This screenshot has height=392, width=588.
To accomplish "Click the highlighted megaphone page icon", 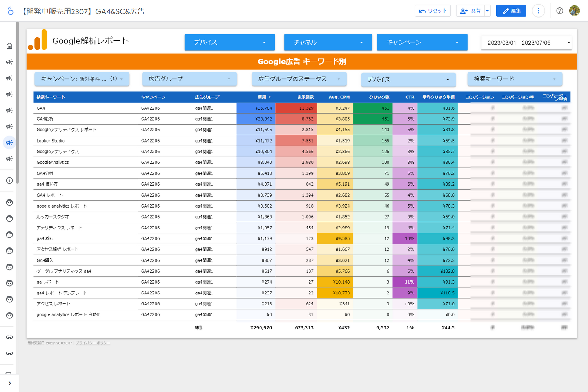I will (9, 143).
